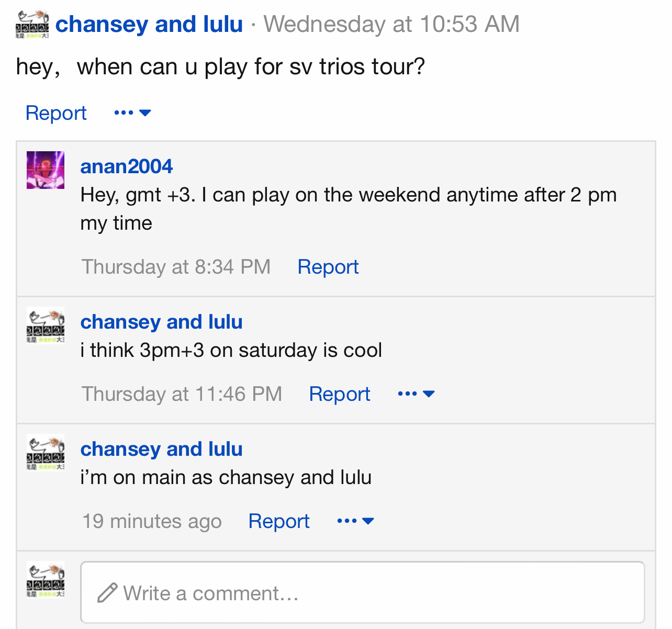Report the 'i'm on main' comment
This screenshot has width=672, height=629.
click(278, 521)
